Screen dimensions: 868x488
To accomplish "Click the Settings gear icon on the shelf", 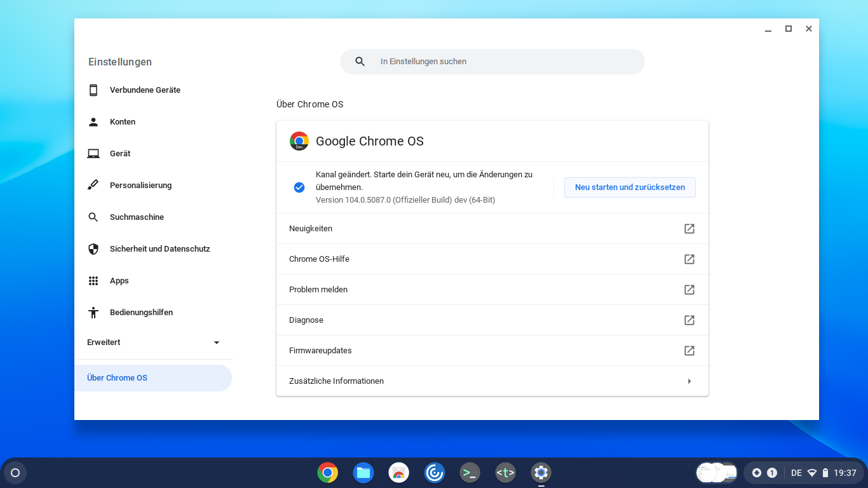I will (x=541, y=473).
